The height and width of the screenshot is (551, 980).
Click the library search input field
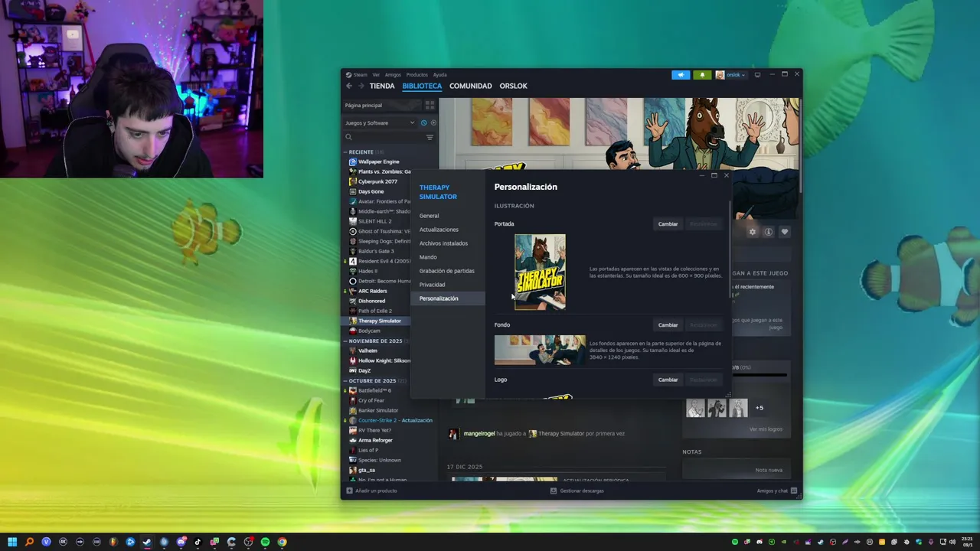click(x=388, y=137)
